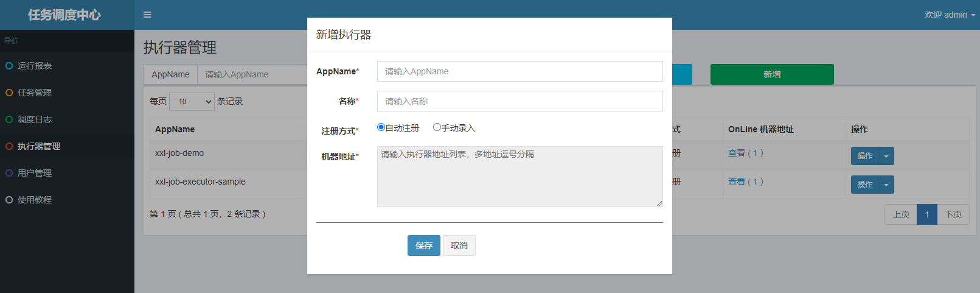The image size is (980, 293).
Task: Open 任务管理 menu item
Action: [67, 93]
